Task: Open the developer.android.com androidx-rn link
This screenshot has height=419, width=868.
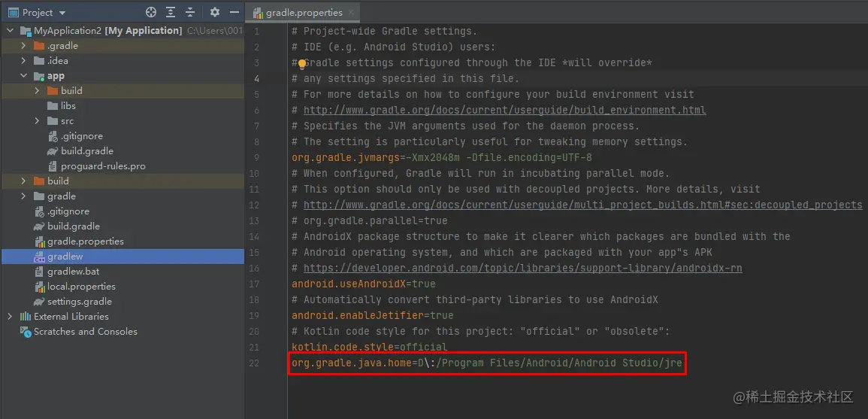Action: point(522,269)
